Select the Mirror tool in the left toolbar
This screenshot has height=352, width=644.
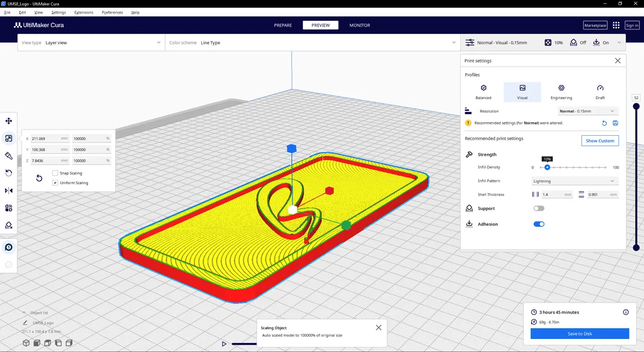pyautogui.click(x=8, y=190)
